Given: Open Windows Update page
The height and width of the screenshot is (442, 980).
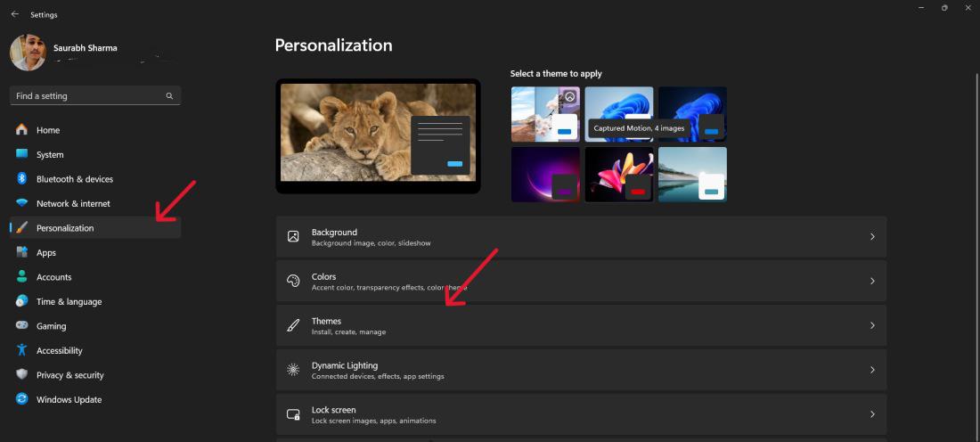Looking at the screenshot, I should pos(95,399).
